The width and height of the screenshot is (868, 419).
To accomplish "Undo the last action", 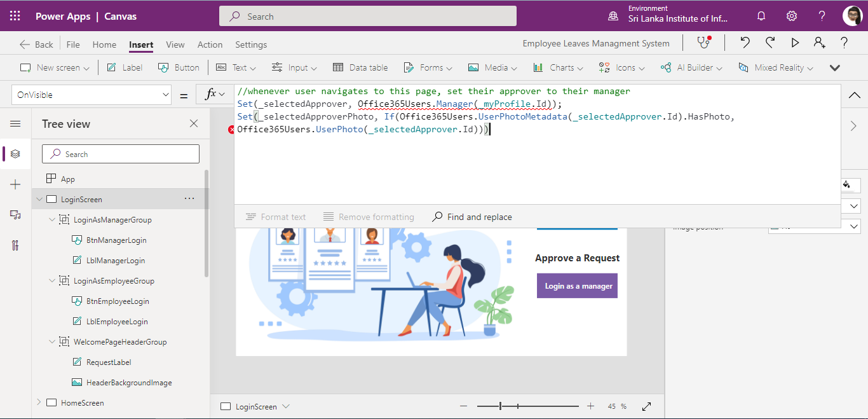I will (x=745, y=43).
